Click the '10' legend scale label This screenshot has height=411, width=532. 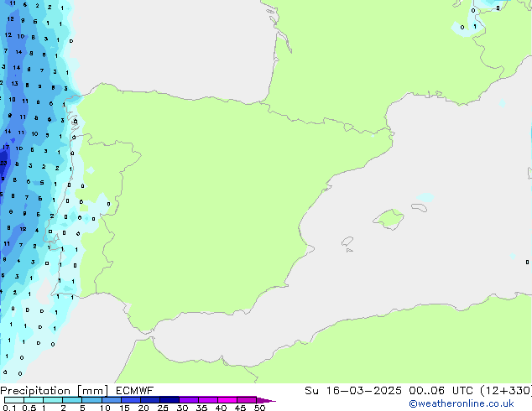tap(105, 408)
